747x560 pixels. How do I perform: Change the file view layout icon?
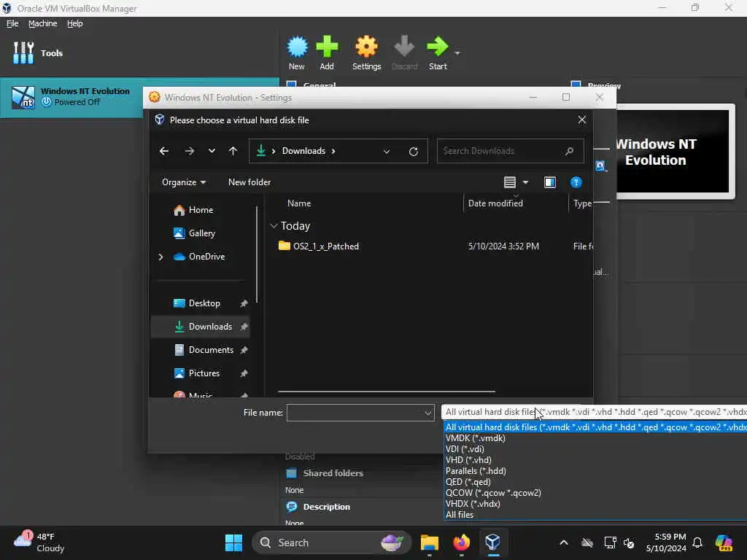[x=510, y=182]
